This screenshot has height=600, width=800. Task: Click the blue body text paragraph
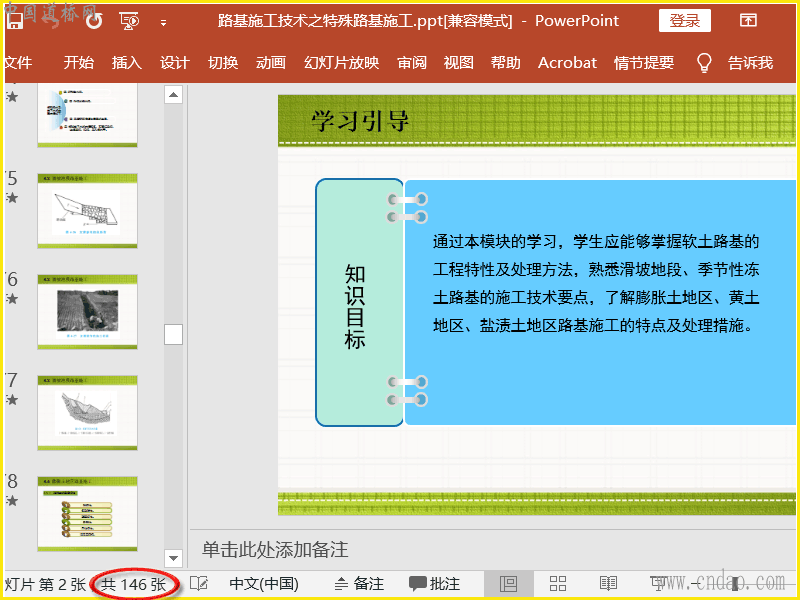pos(596,283)
